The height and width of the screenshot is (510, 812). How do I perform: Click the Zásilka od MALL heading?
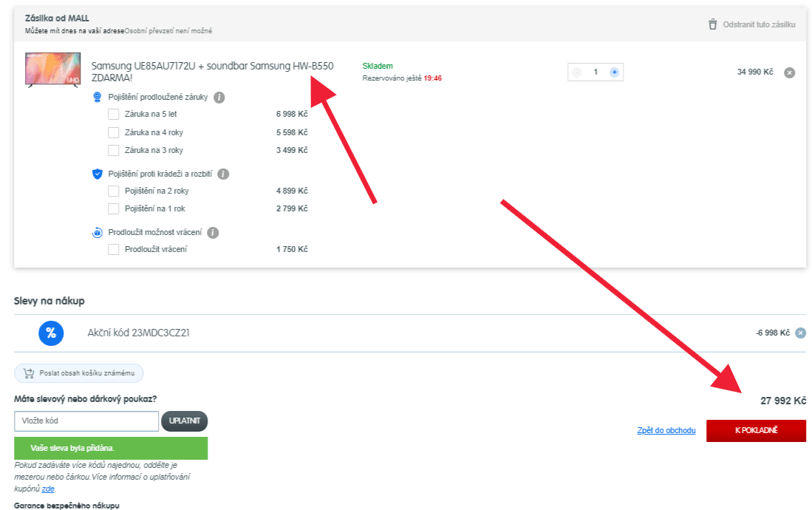tap(57, 18)
